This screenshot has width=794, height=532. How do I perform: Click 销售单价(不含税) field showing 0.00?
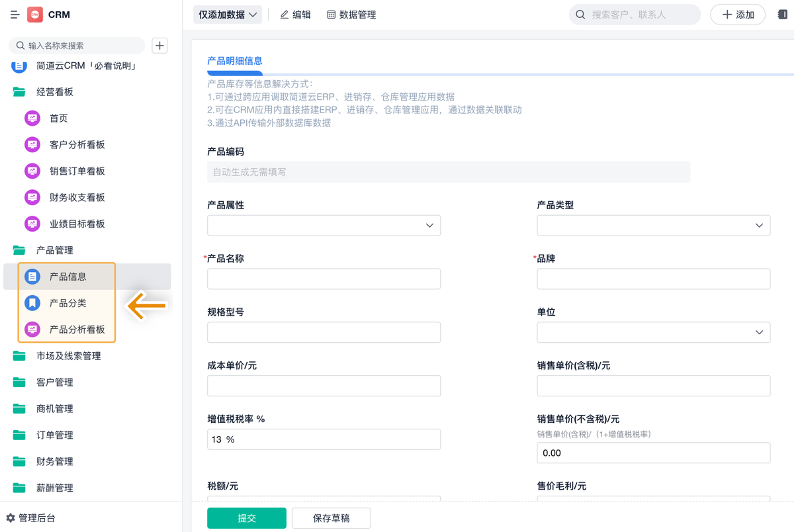pyautogui.click(x=653, y=453)
